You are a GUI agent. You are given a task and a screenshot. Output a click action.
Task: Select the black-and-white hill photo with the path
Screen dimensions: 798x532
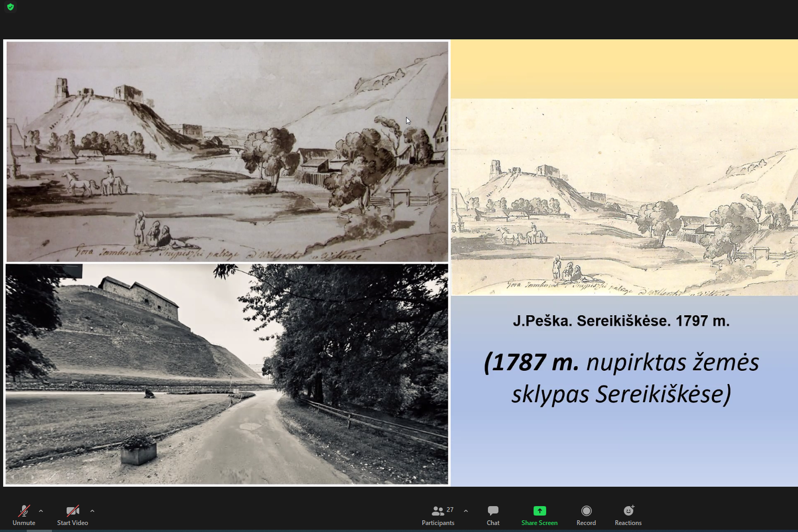[x=227, y=374]
